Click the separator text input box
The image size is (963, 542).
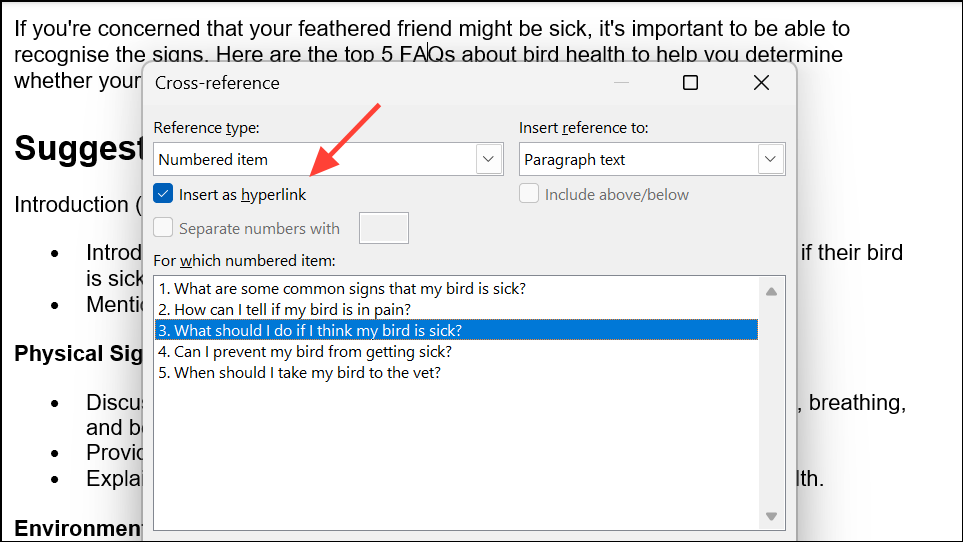[383, 228]
